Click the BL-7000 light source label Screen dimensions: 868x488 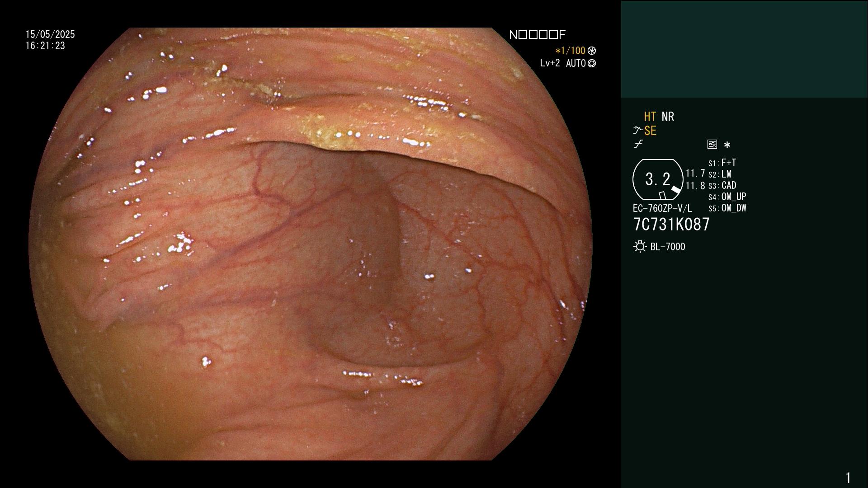pos(668,247)
